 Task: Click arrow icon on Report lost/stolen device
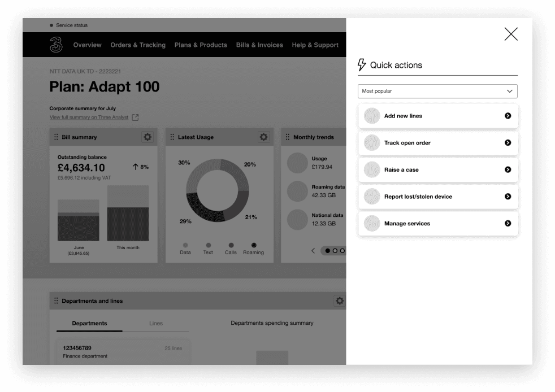click(x=508, y=197)
